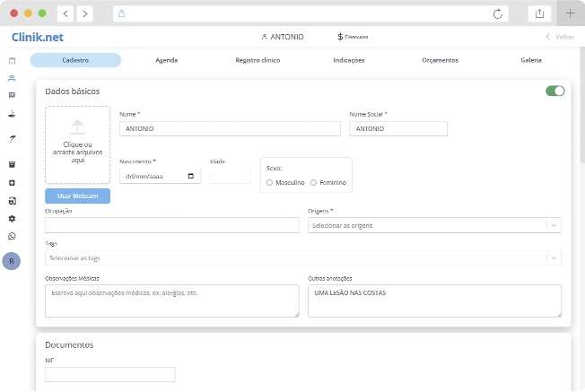585x392 pixels.
Task: Click the WhatsApp icon in the sidebar
Action: 12,236
